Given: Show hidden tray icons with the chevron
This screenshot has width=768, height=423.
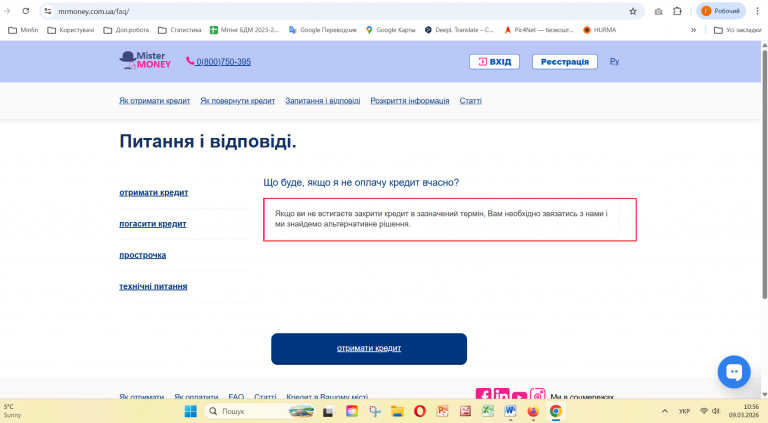Looking at the screenshot, I should click(665, 411).
